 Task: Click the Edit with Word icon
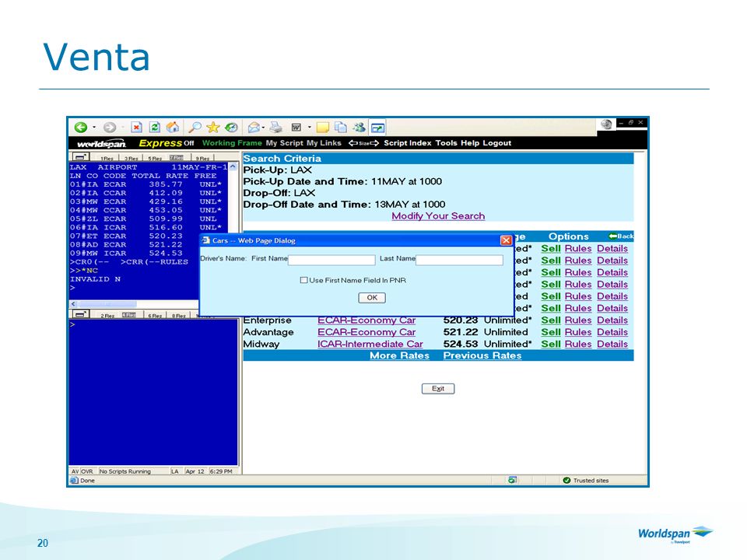click(296, 127)
